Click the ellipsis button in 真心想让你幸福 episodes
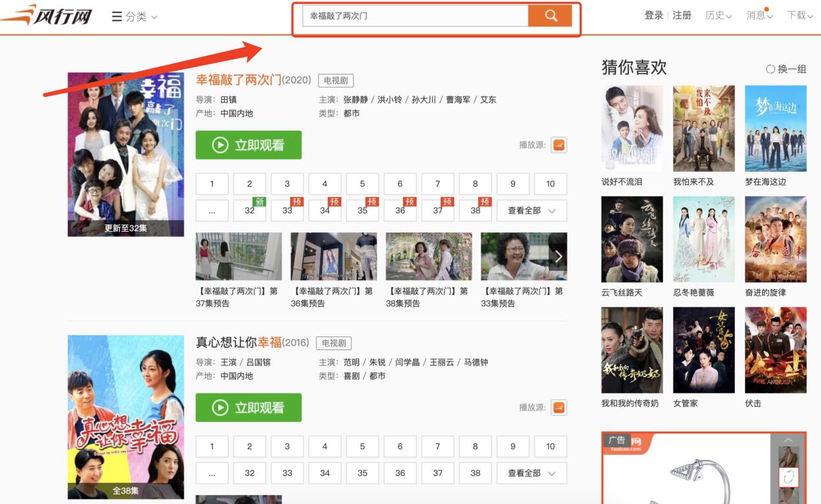 (212, 474)
